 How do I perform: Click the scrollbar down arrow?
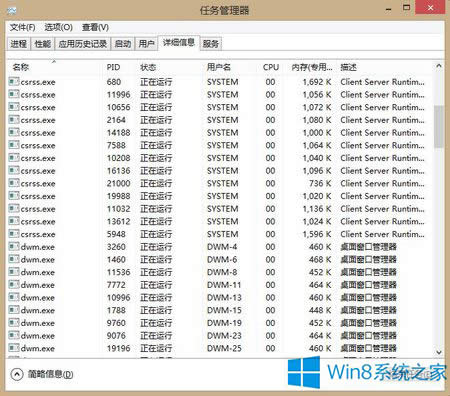pos(439,352)
